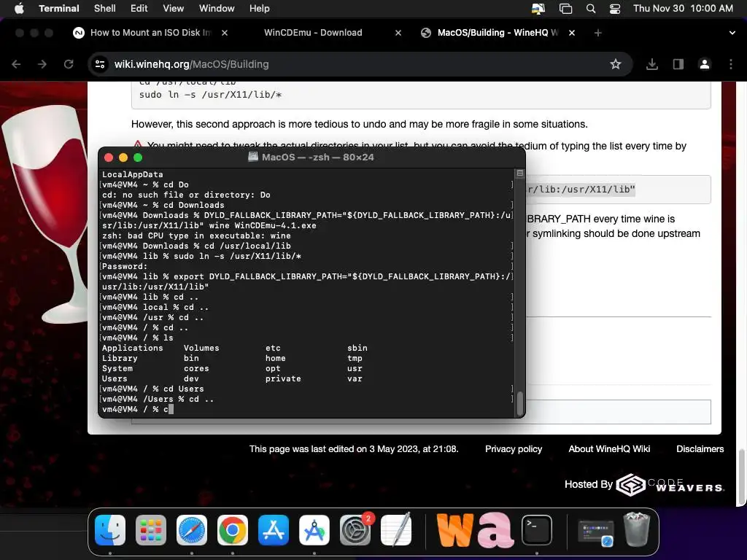The height and width of the screenshot is (560, 747).
Task: Close the WinCDEmu - Download tab
Action: pyautogui.click(x=398, y=32)
